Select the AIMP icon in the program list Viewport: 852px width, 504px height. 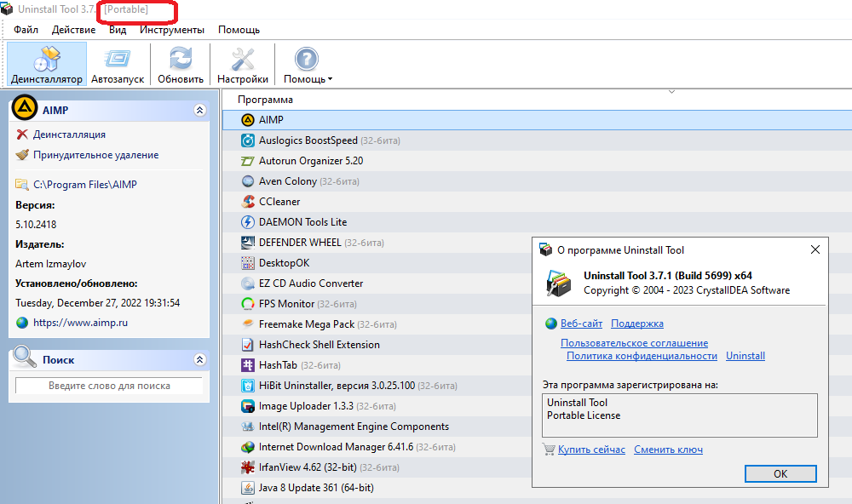tap(248, 120)
